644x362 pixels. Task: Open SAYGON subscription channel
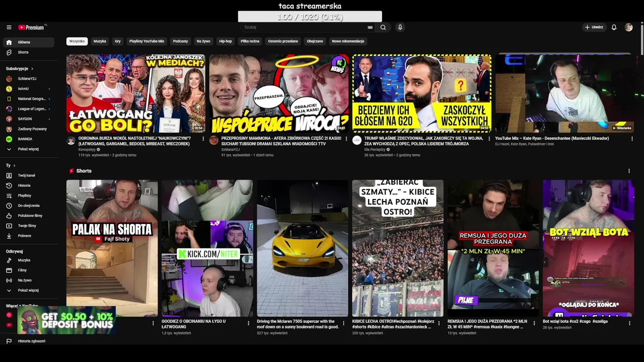(x=28, y=119)
